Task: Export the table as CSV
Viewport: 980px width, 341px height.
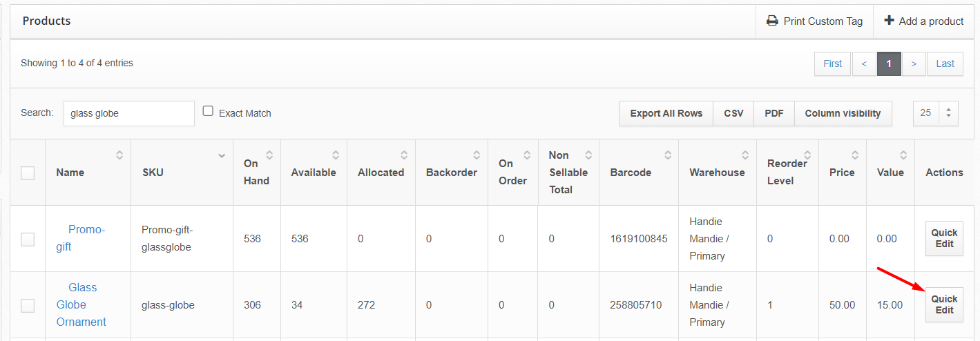Action: (733, 114)
